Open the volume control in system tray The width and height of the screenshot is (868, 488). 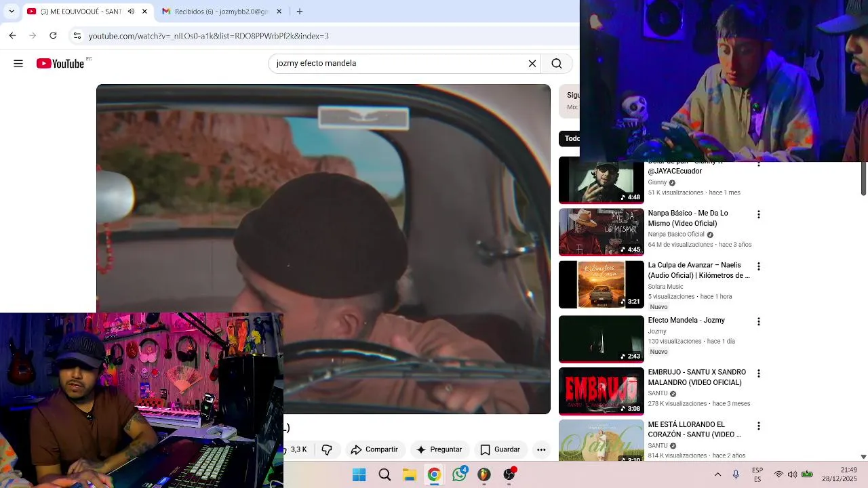[793, 475]
